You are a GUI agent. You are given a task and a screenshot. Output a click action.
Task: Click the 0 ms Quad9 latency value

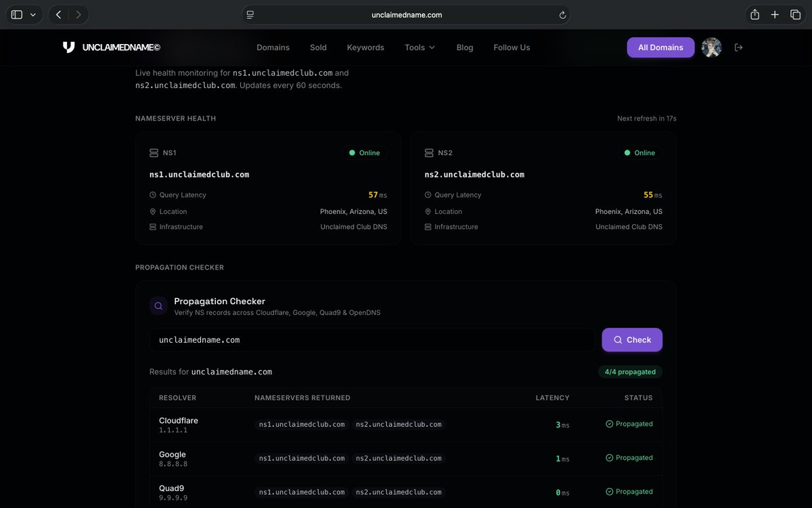pyautogui.click(x=562, y=492)
